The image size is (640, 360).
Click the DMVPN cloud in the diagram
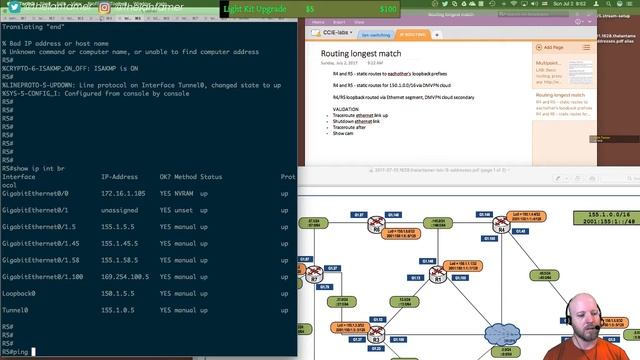pyautogui.click(x=502, y=334)
